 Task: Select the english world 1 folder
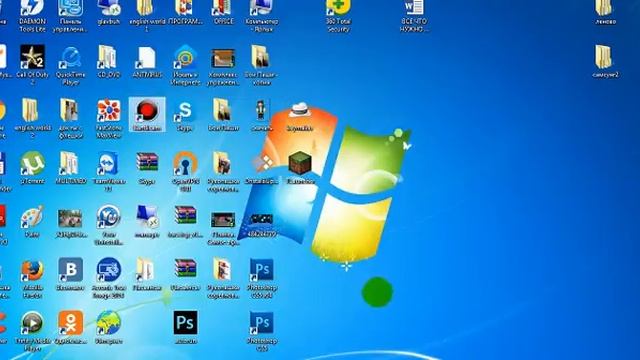pyautogui.click(x=147, y=16)
